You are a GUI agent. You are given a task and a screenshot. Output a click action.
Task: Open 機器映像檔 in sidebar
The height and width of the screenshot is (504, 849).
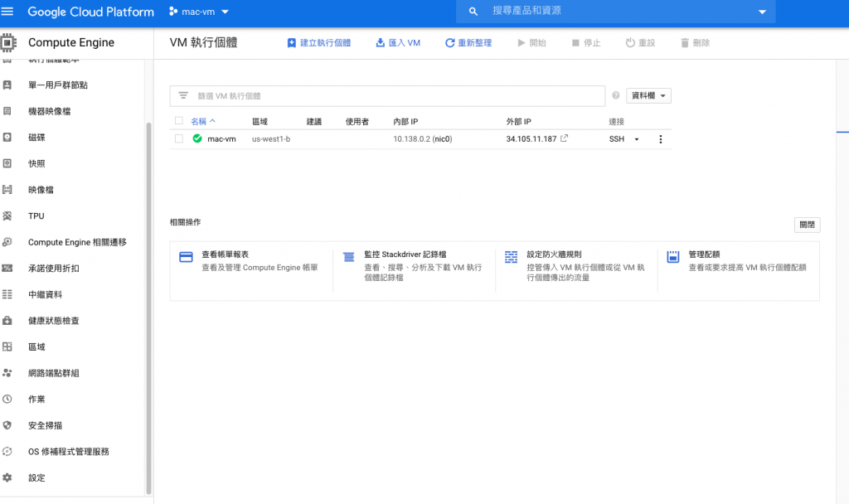49,111
